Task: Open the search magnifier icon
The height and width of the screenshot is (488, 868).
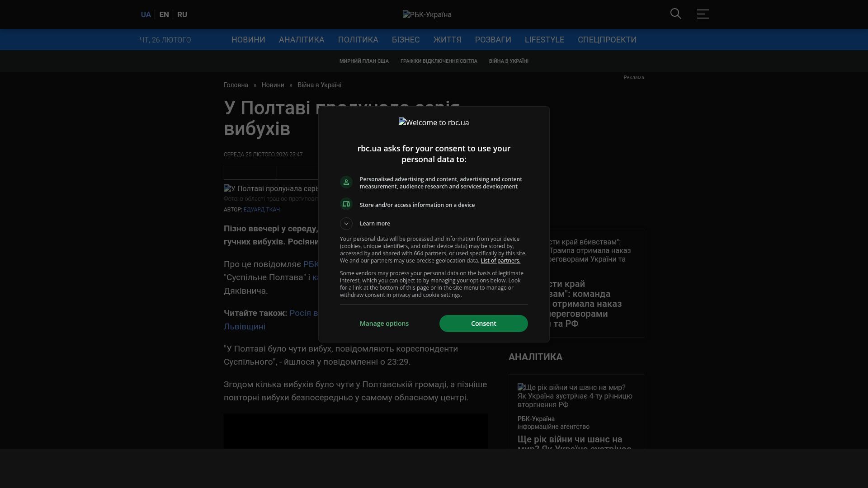Action: point(675,14)
